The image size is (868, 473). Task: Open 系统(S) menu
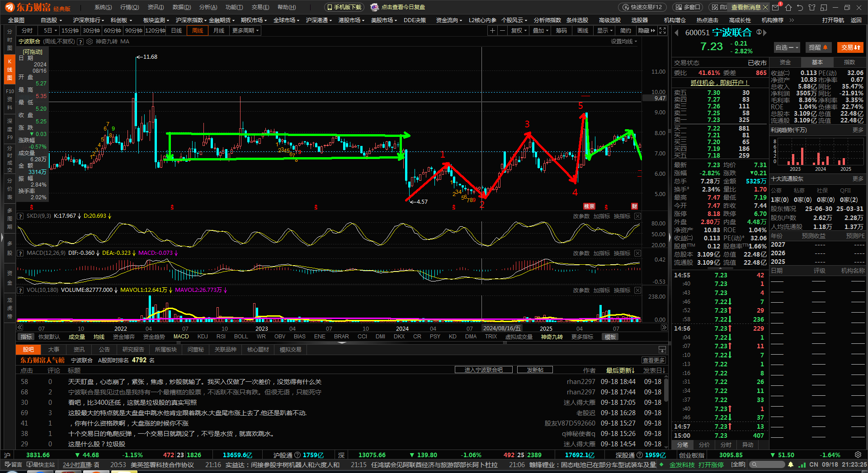tap(103, 7)
